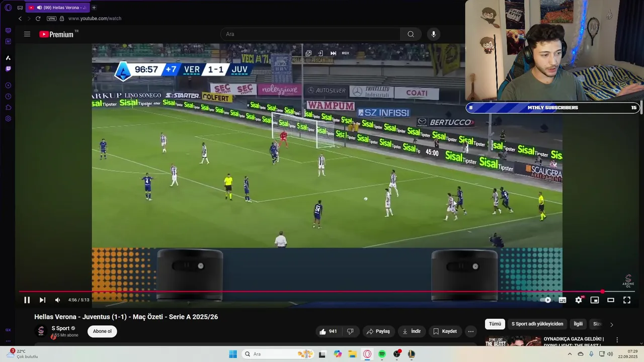Open Opera sidebar settings gear

pyautogui.click(x=8, y=119)
